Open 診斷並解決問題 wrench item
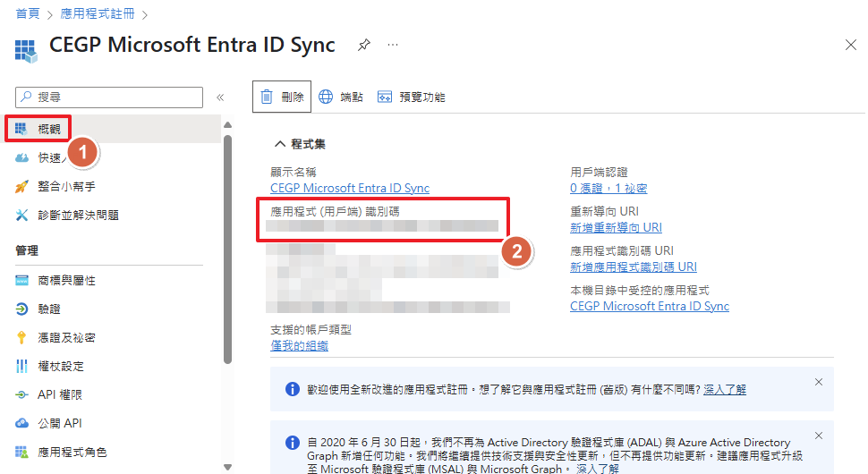868x474 pixels. coord(77,215)
